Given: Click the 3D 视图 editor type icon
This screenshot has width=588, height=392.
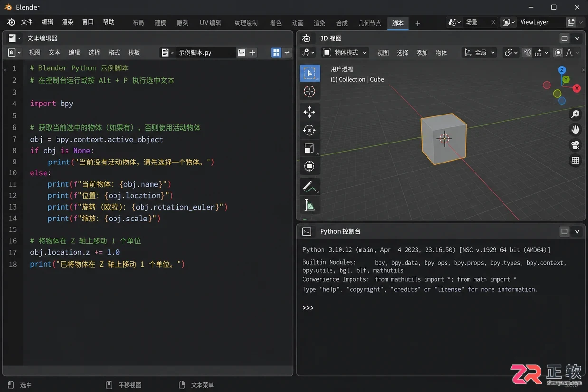Looking at the screenshot, I should [306, 38].
